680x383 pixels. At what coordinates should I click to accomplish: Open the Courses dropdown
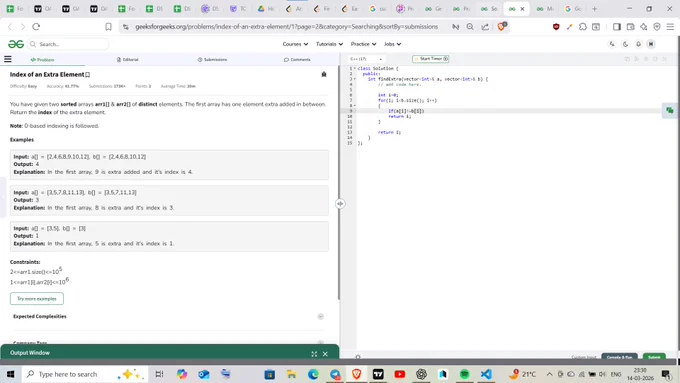(x=295, y=44)
